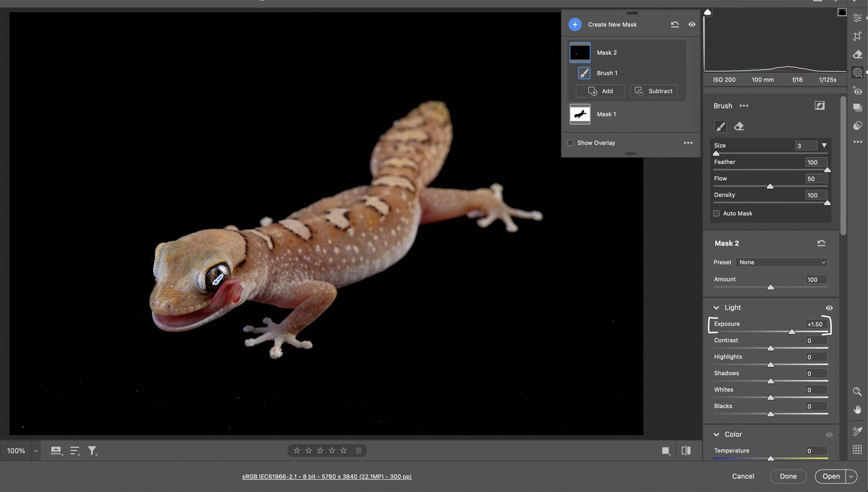Select Brush 1 under Mask 2

[607, 73]
